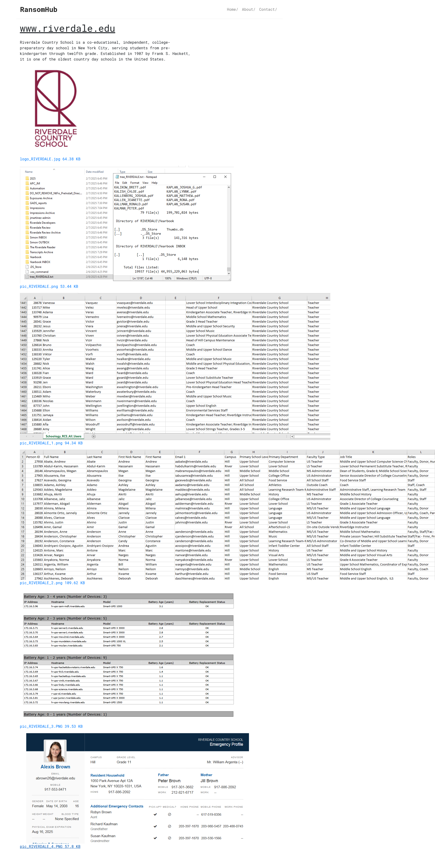Screen dimensions: 435x868
Task: Open the Notepad File menu
Action: [x=117, y=183]
